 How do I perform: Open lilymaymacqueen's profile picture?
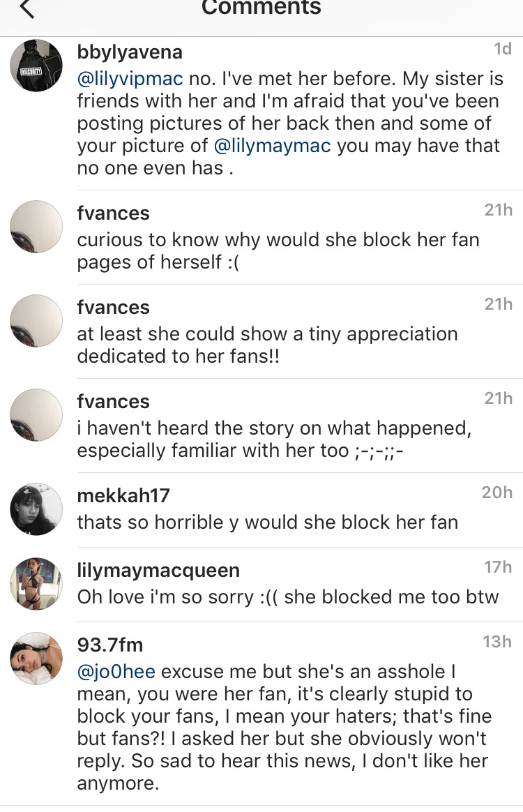pyautogui.click(x=36, y=584)
